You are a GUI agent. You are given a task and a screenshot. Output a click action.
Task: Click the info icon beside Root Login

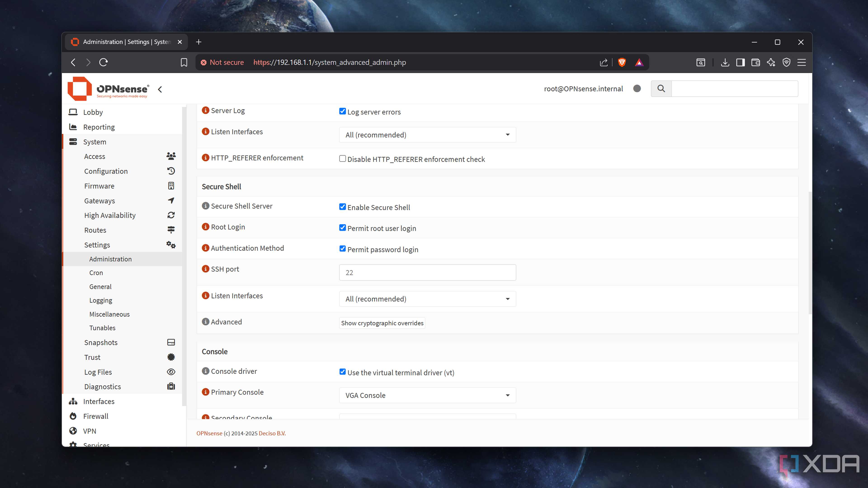coord(205,227)
